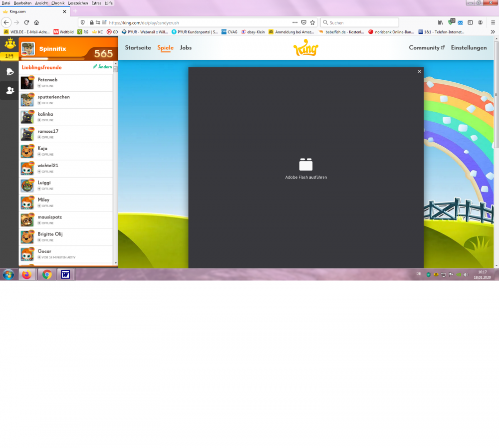Select friend Kaja
This screenshot has width=499, height=448.
pos(66,152)
